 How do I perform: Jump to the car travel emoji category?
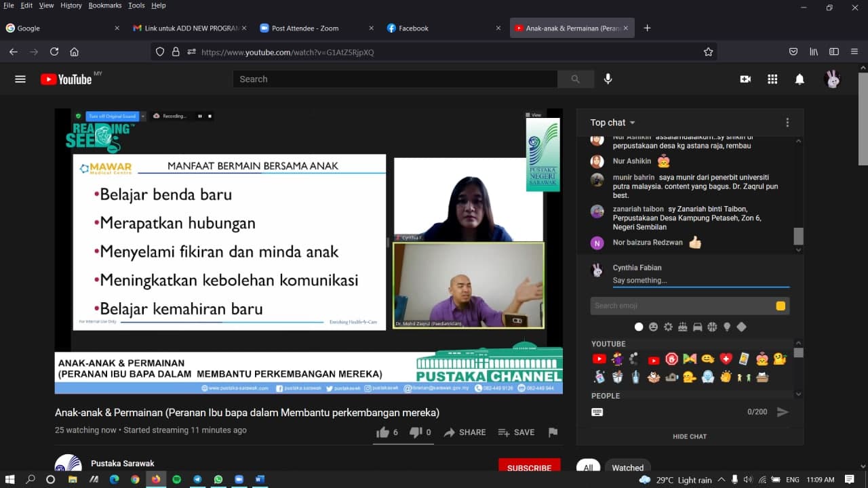click(x=697, y=327)
